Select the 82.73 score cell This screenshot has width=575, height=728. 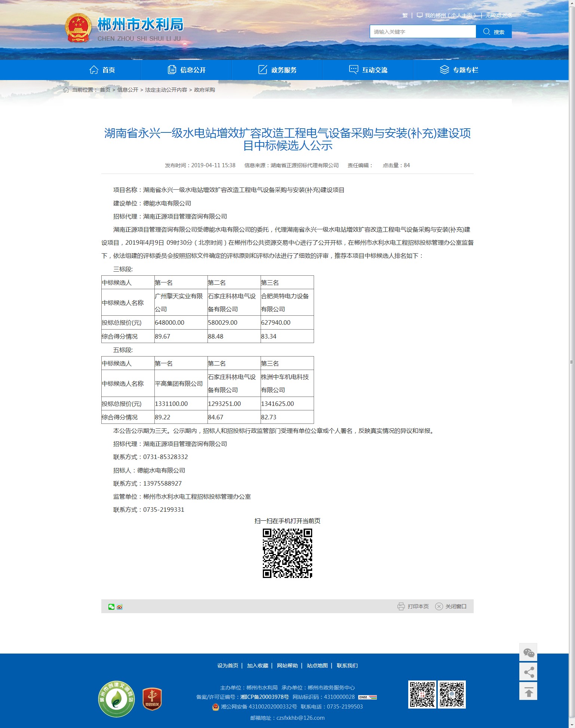point(287,417)
